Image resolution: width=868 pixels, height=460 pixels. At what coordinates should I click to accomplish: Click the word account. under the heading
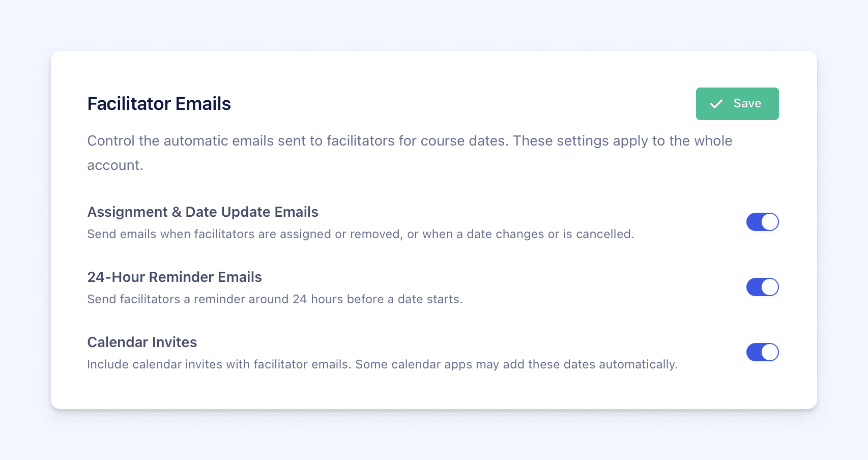click(x=115, y=165)
